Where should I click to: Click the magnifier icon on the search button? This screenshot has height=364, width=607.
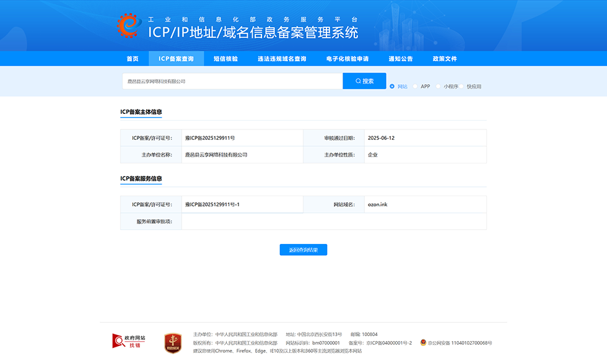[358, 80]
